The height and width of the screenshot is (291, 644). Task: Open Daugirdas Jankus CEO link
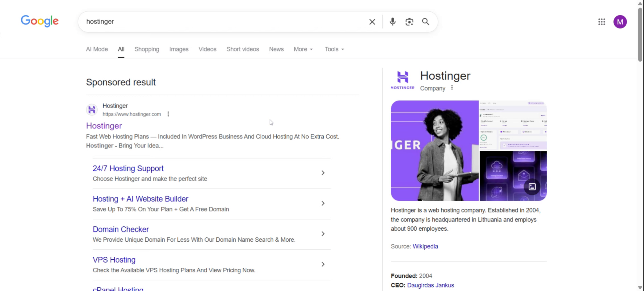coord(430,285)
